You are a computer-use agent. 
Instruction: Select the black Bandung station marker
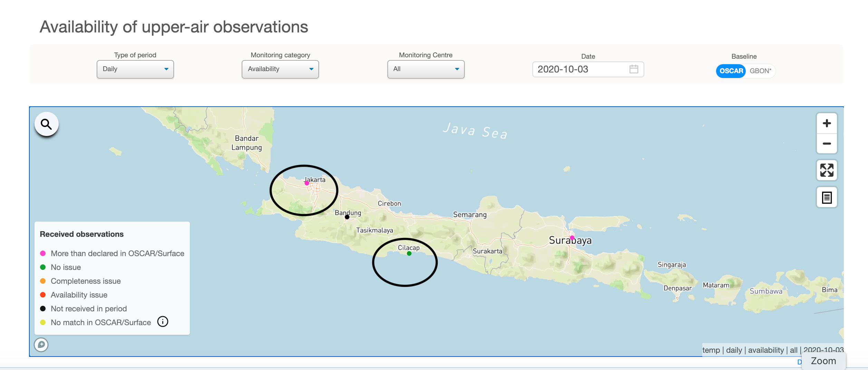347,217
